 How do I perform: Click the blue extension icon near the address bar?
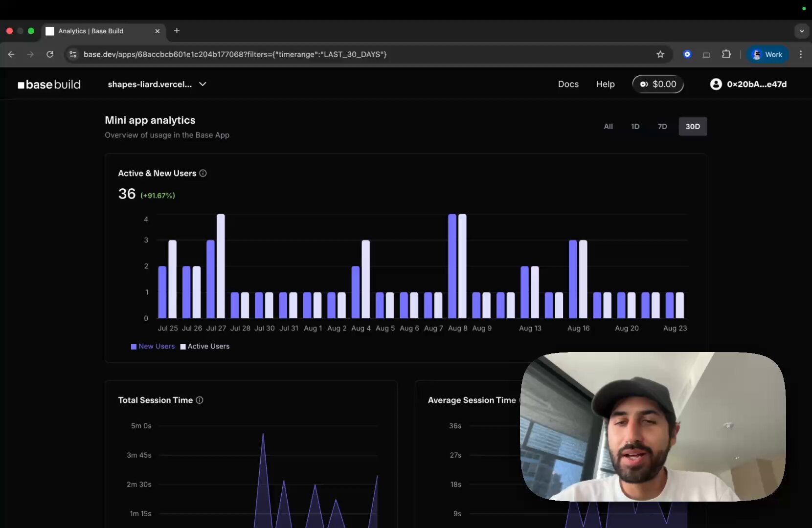click(687, 54)
